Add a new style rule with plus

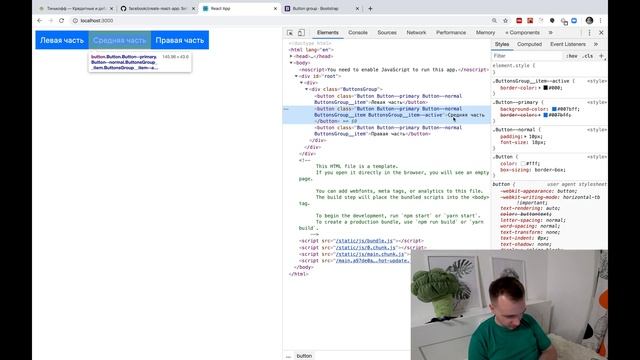coord(601,56)
